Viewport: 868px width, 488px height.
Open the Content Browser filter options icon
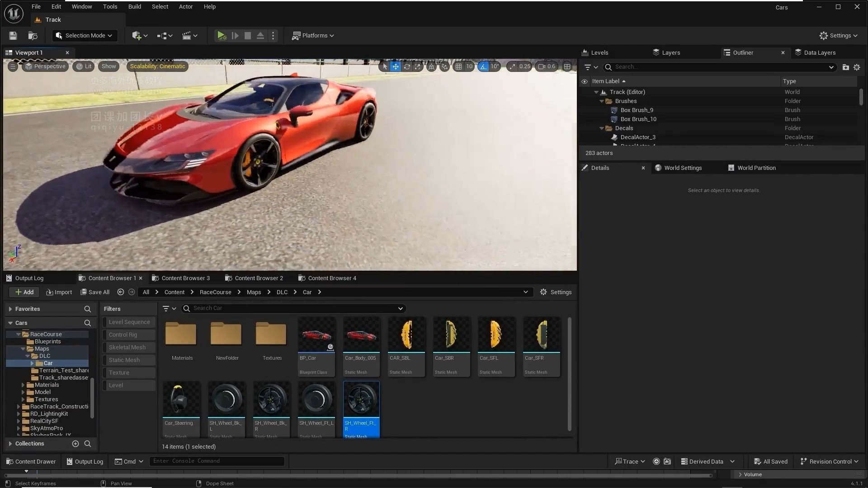point(169,309)
